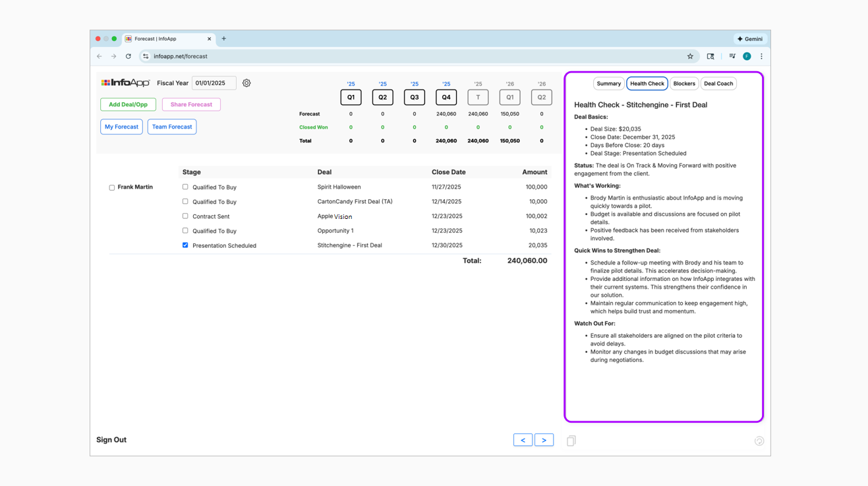This screenshot has width=868, height=486.
Task: Select the '25 Q4 quarter box
Action: click(x=446, y=98)
